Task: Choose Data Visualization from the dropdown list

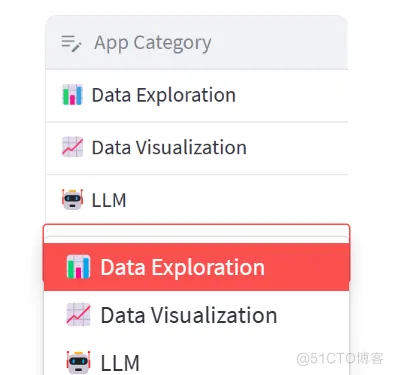Action: (196, 315)
